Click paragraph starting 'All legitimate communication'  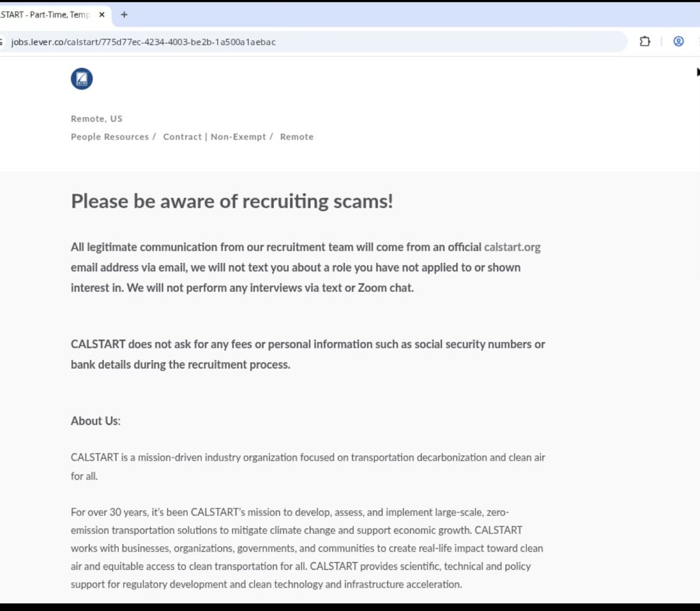306,267
